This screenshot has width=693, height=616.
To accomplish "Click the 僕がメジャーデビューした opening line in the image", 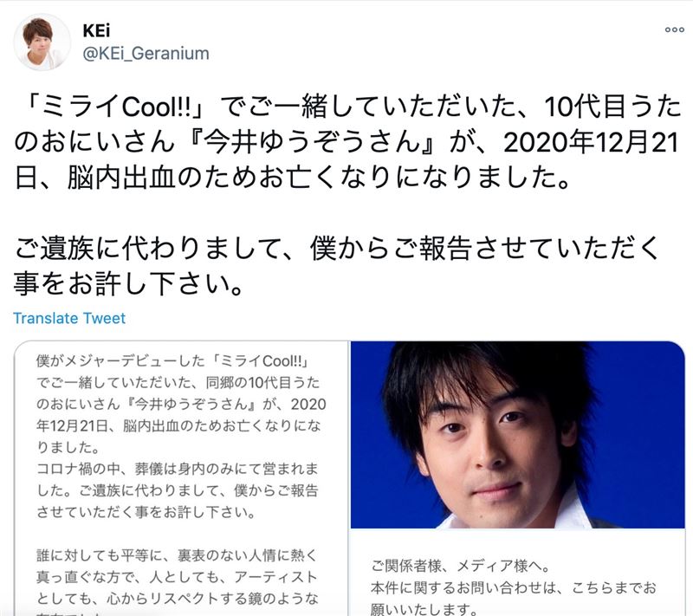I will tap(172, 361).
